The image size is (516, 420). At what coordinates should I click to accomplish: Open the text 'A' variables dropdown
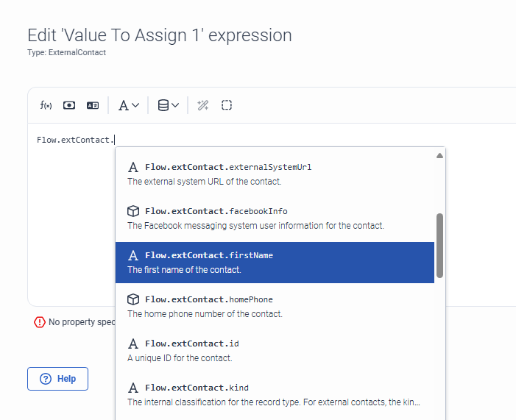click(x=129, y=105)
